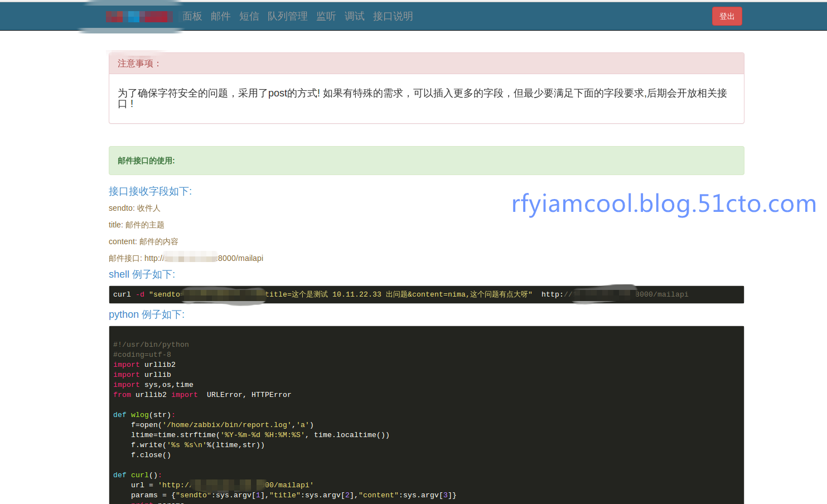Screen dimensions: 827x504
Task: Click the shell 例子如下 heading
Action: pos(142,274)
